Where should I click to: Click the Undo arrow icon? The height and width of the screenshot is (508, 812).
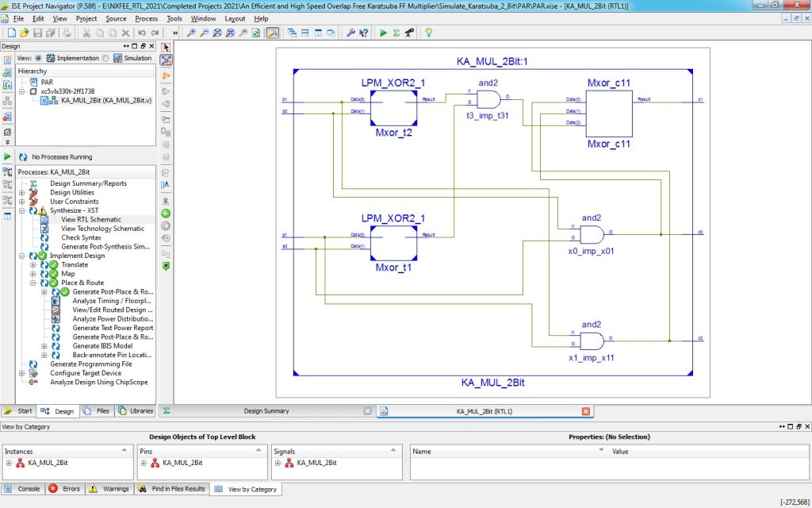click(x=141, y=33)
